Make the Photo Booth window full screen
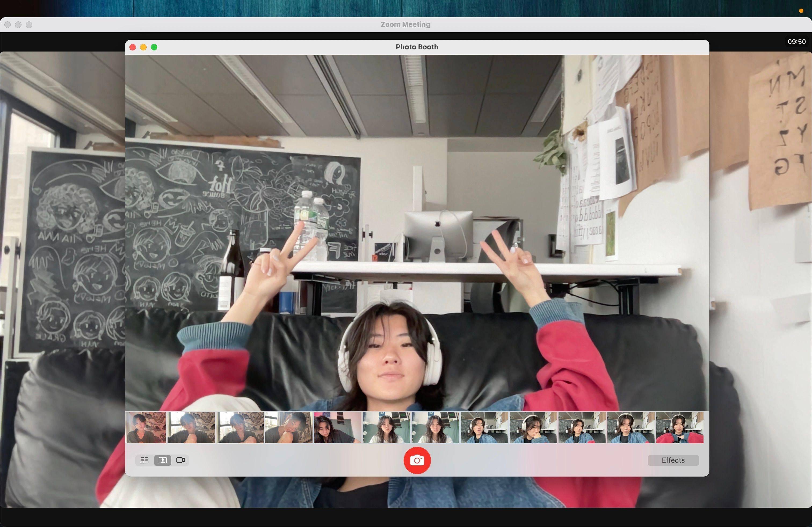 click(x=154, y=47)
